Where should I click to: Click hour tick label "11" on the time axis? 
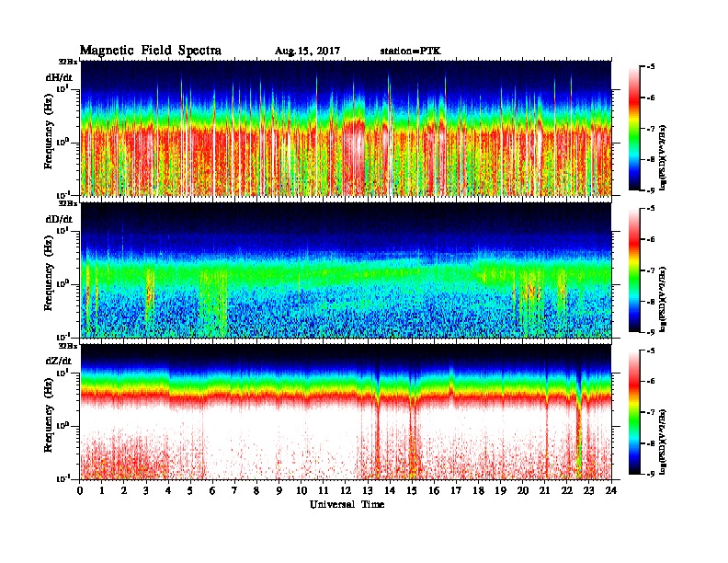[x=324, y=490]
